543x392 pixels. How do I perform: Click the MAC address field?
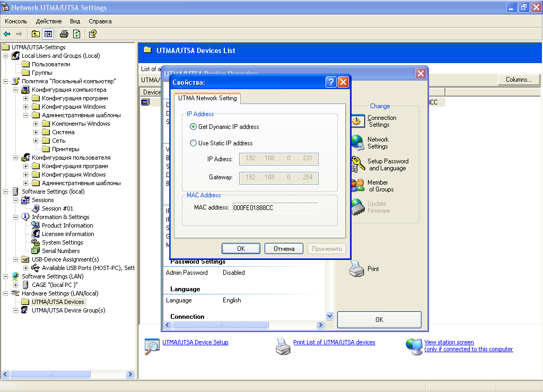[x=275, y=208]
